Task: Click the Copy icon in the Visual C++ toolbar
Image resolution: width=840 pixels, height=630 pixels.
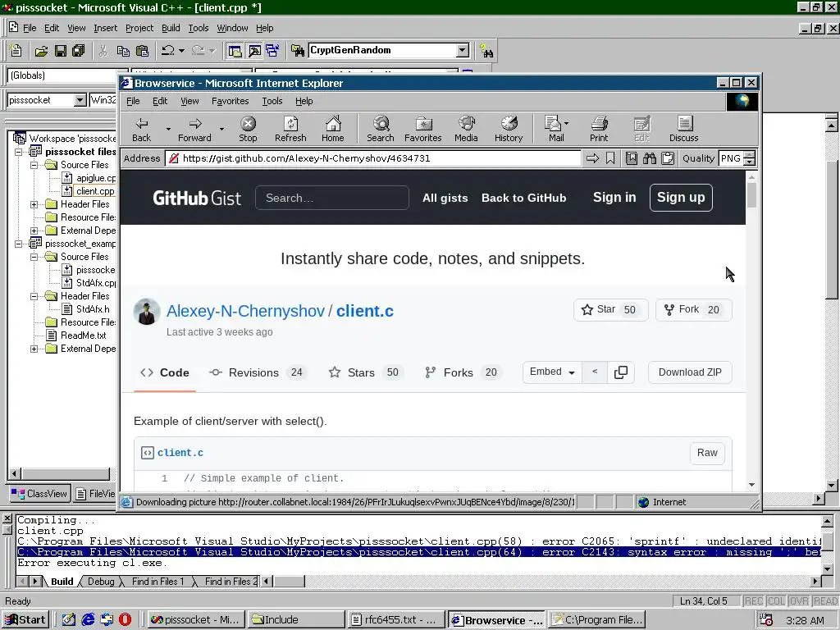Action: pos(123,51)
